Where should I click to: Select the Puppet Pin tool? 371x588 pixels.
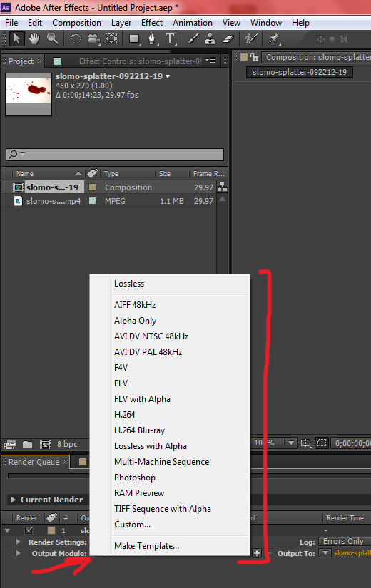coord(274,38)
